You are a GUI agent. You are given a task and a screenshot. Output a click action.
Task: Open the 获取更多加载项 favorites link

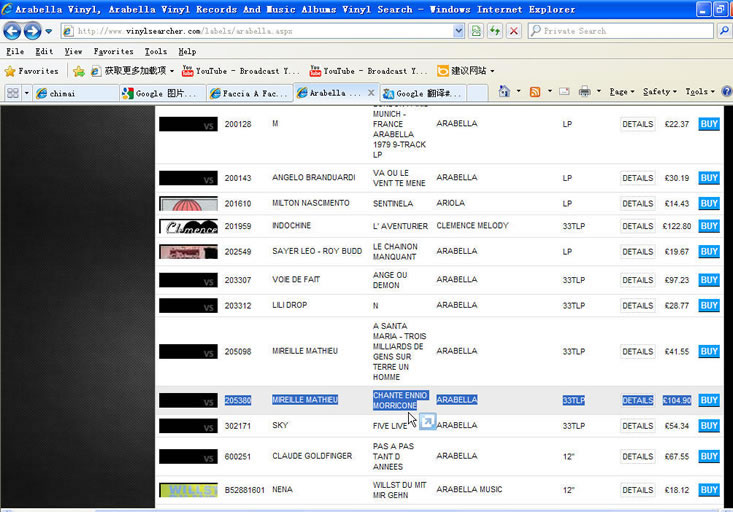click(x=132, y=71)
